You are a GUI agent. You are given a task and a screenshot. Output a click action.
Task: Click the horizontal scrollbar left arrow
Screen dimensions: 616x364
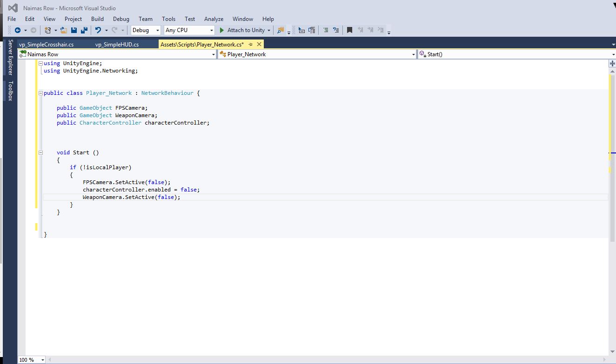pyautogui.click(x=49, y=359)
